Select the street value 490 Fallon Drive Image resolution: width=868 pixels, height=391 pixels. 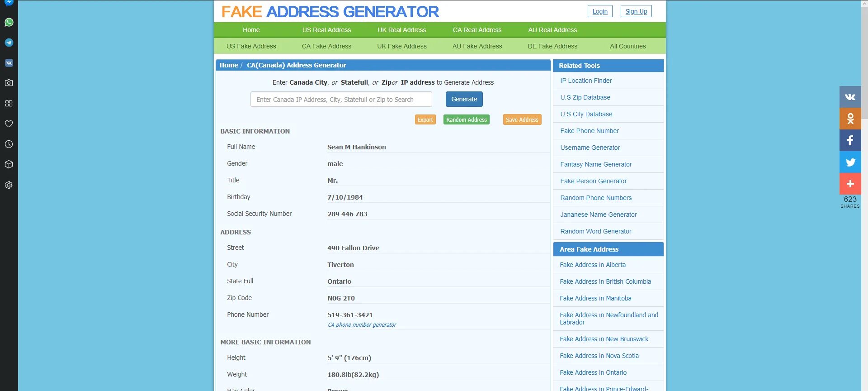pos(354,248)
